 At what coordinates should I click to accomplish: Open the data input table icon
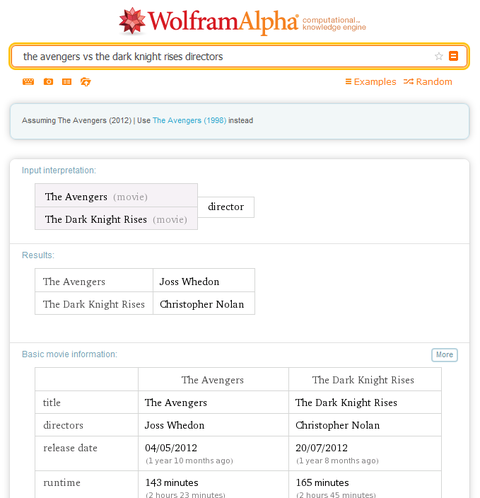point(67,82)
